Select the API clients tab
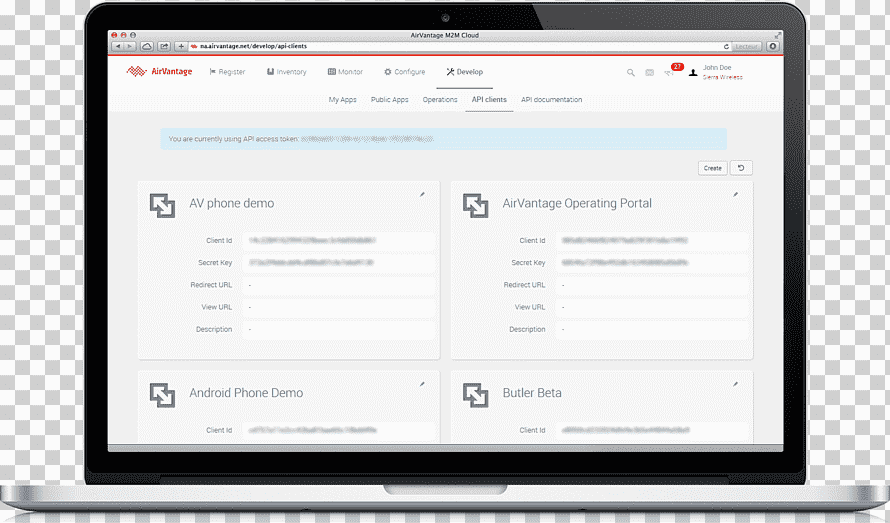890x523 pixels. point(489,99)
